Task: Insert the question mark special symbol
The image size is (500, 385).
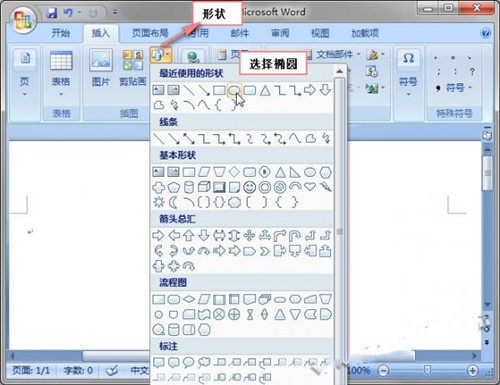Action: (x=472, y=71)
